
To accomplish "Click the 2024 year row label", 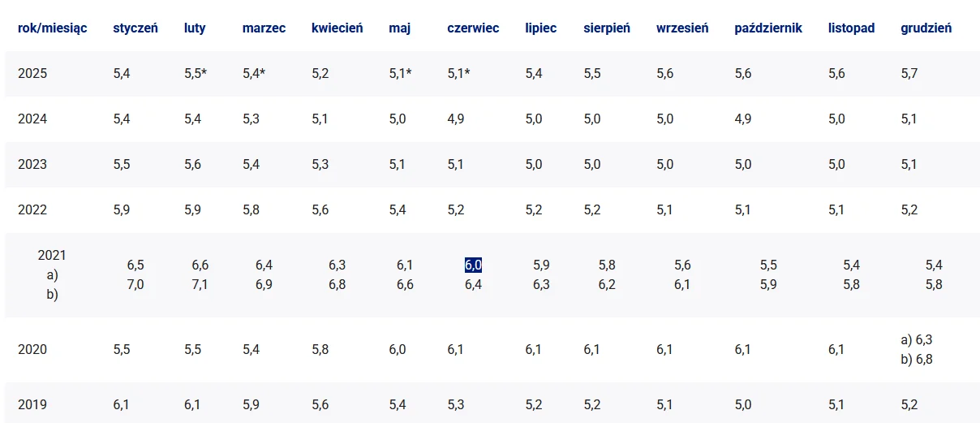I will (x=32, y=119).
